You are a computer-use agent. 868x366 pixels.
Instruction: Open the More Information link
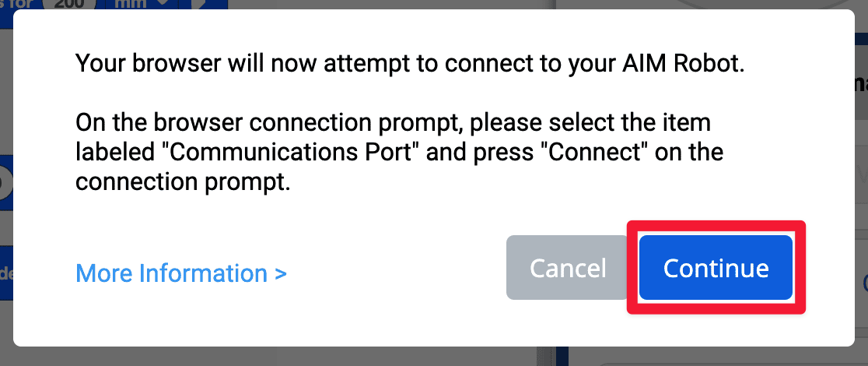171,273
